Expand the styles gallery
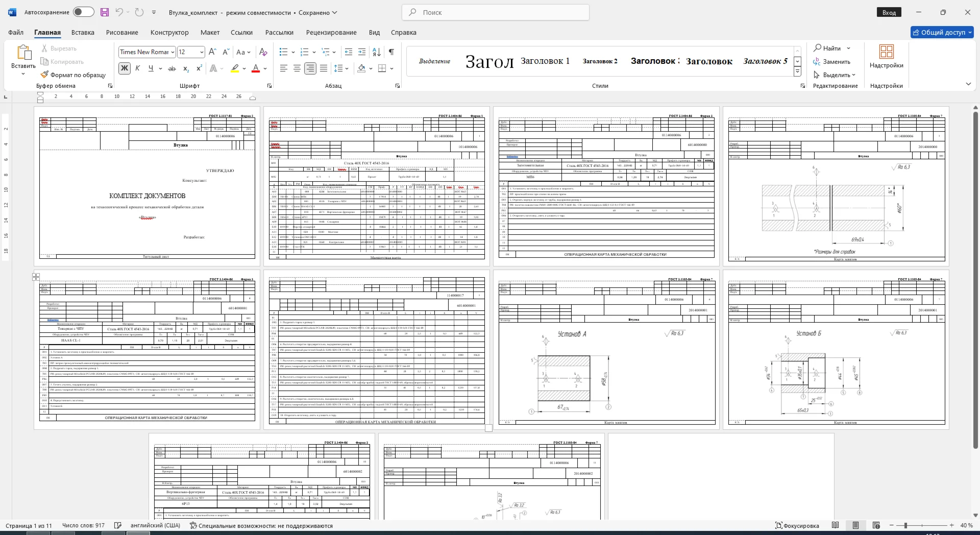This screenshot has width=980, height=535. pos(797,72)
